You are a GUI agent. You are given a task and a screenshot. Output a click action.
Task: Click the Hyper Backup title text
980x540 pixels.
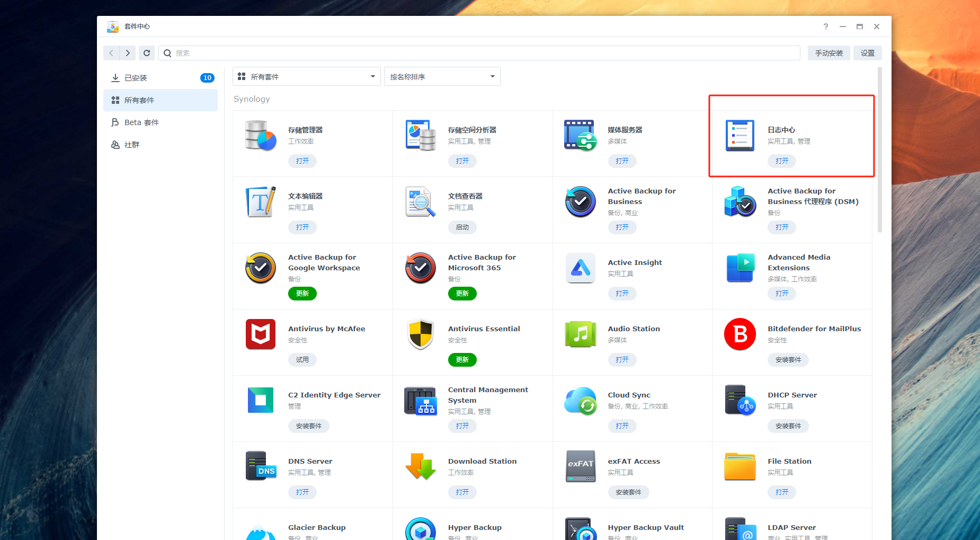[475, 528]
